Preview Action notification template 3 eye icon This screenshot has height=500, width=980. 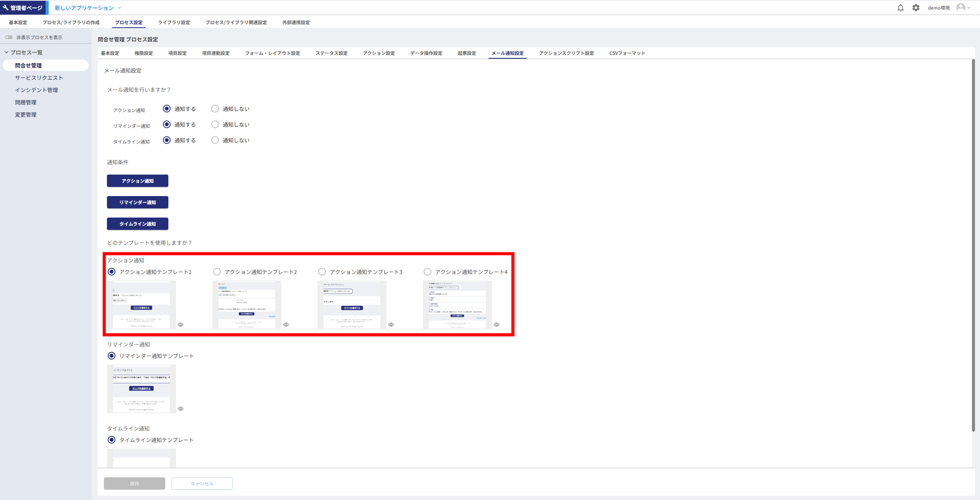391,324
